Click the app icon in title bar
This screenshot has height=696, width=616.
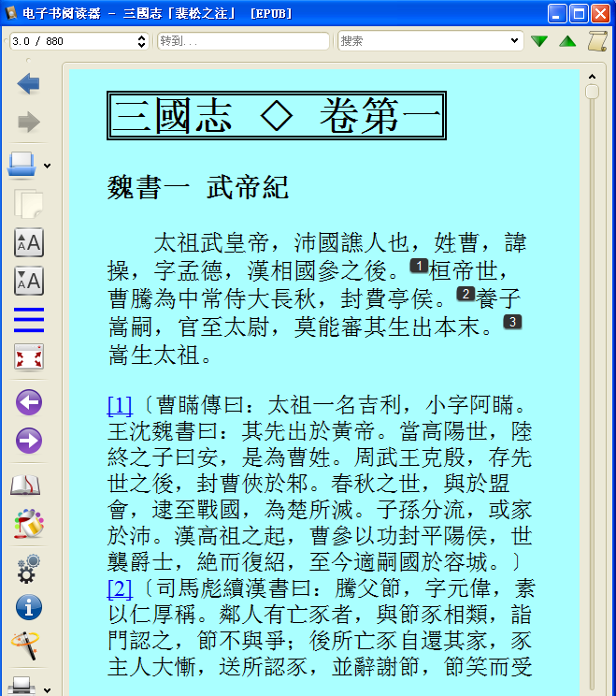pos(10,13)
